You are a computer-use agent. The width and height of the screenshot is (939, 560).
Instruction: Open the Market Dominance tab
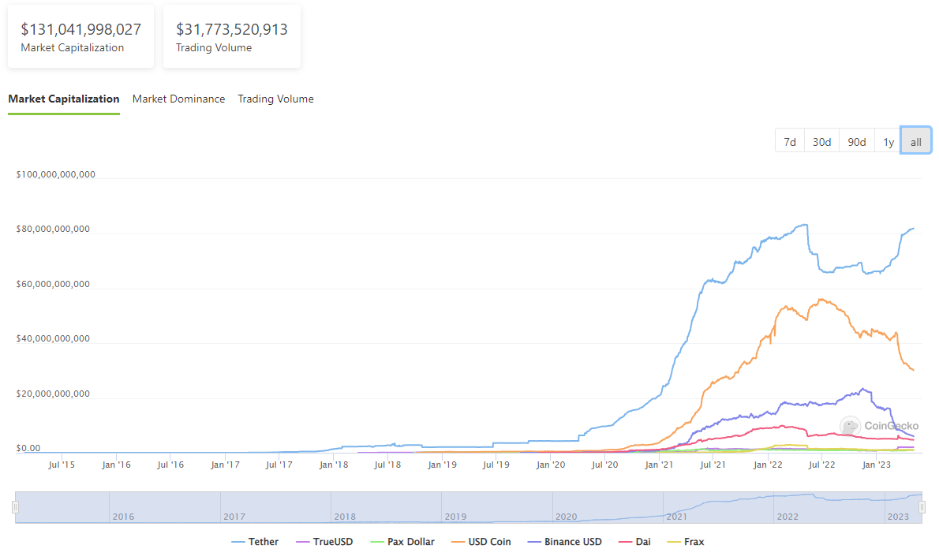pyautogui.click(x=178, y=99)
